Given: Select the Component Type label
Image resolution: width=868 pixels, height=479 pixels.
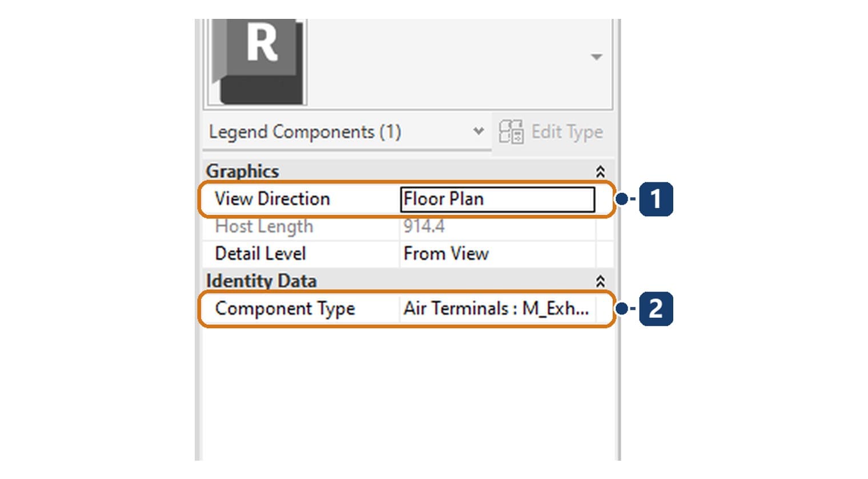Looking at the screenshot, I should click(x=285, y=309).
